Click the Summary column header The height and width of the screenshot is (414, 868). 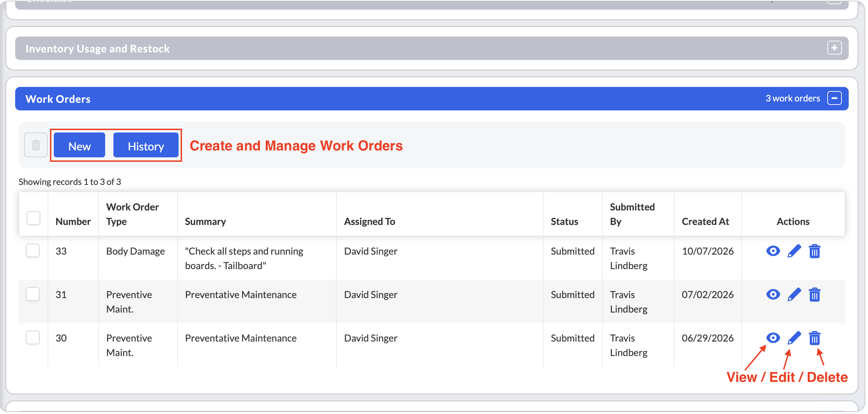[205, 221]
